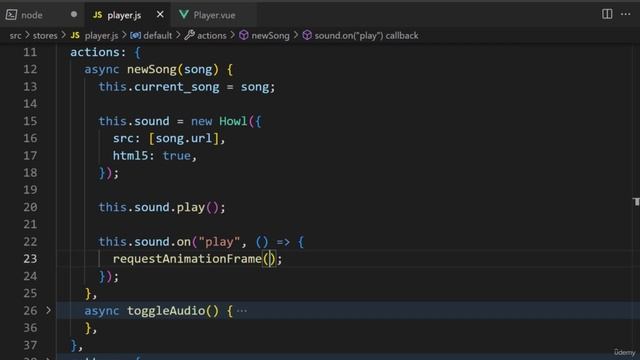
Task: Click line number 12 in the gutter
Action: point(30,69)
